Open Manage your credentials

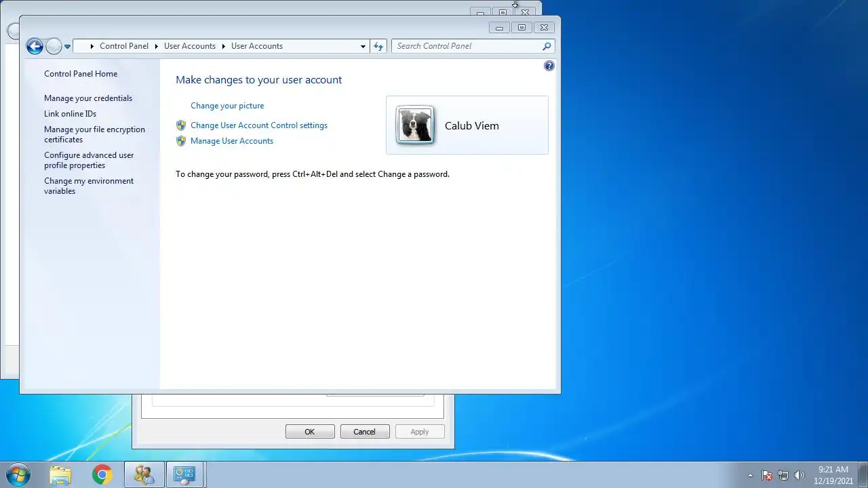[x=88, y=98]
